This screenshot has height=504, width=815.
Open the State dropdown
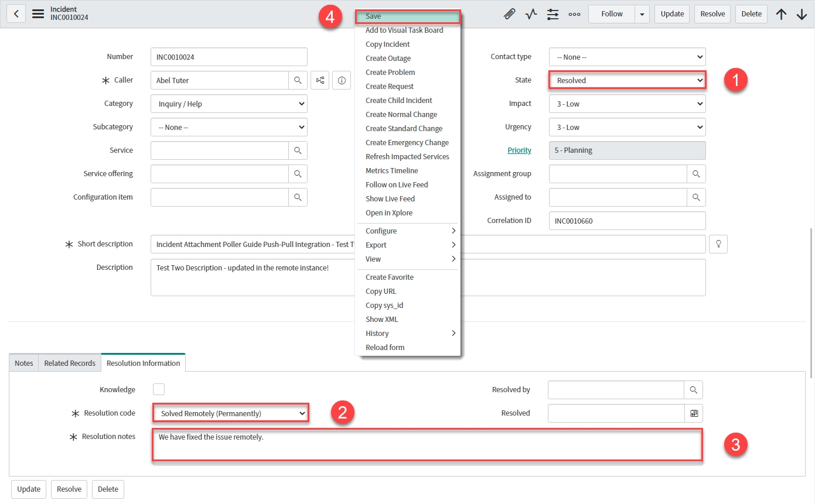pos(627,80)
